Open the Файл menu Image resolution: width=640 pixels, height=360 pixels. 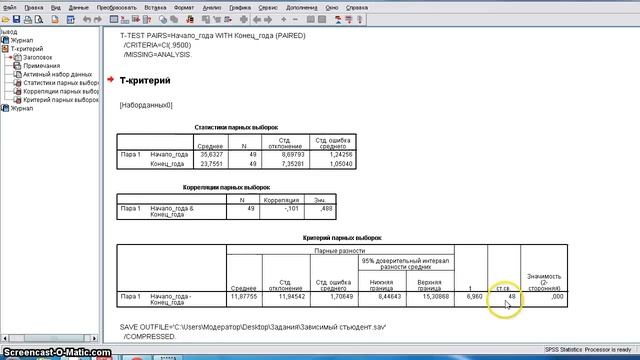tap(9, 7)
